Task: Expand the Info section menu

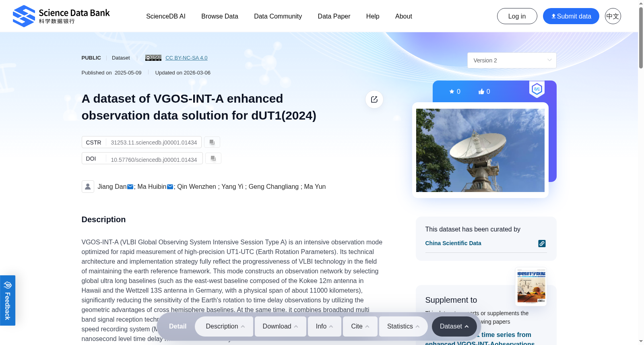Action: 324,326
